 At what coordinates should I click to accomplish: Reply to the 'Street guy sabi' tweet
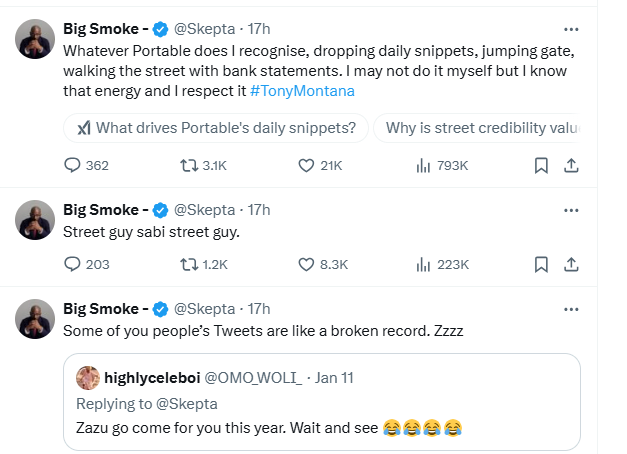point(72,264)
